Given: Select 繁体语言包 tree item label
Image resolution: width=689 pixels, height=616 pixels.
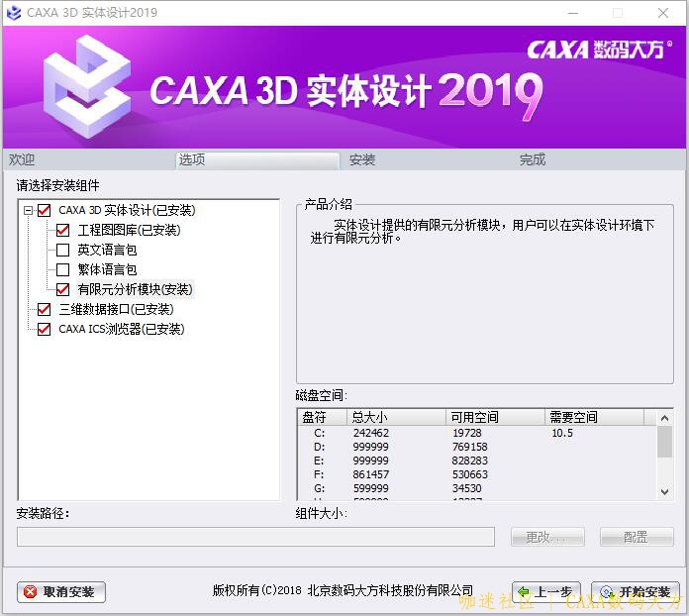Looking at the screenshot, I should [x=107, y=269].
